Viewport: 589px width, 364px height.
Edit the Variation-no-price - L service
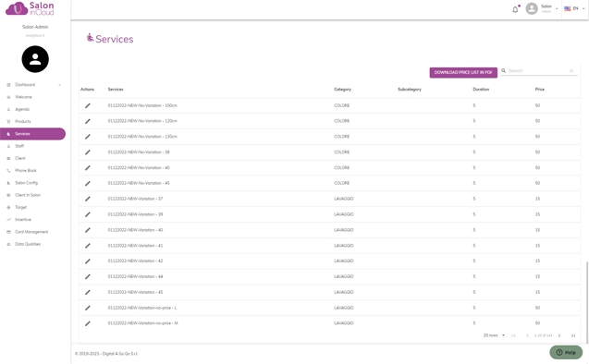tap(88, 308)
